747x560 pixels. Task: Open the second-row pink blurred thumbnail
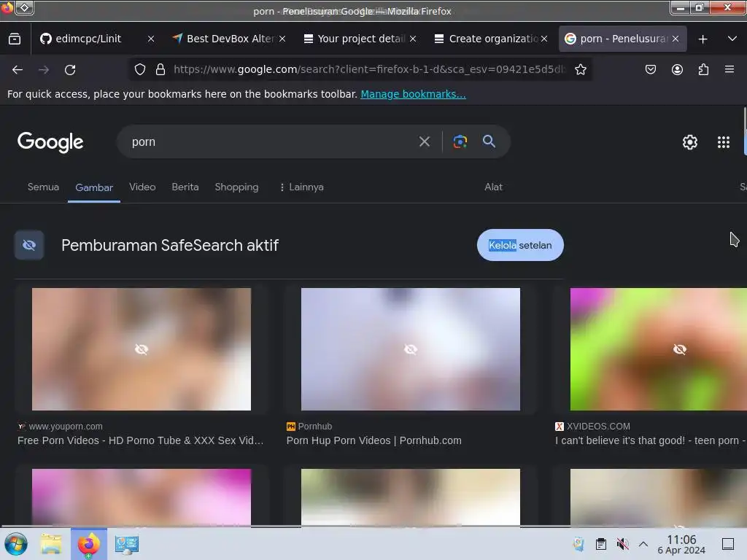pos(142,497)
